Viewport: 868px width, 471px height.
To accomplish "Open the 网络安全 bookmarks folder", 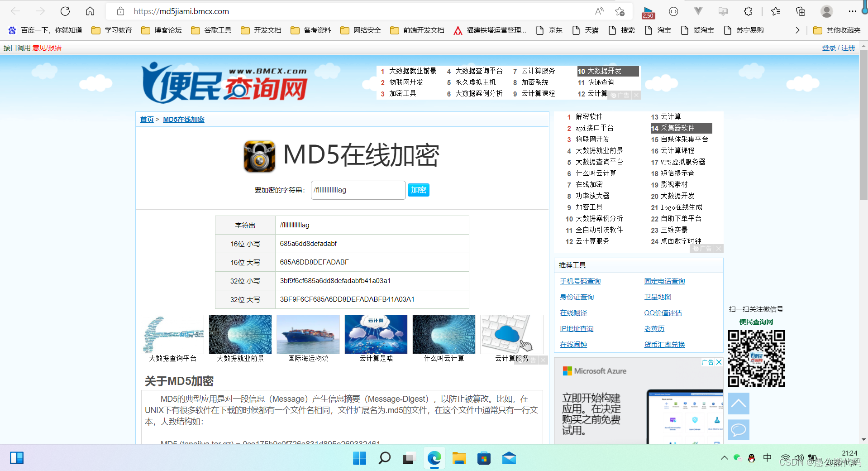I will (361, 30).
